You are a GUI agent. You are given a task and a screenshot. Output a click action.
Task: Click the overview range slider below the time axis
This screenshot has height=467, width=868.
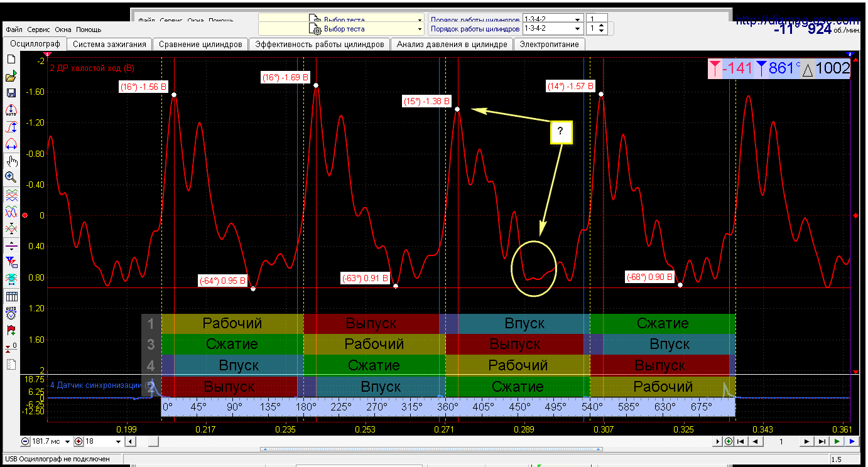433,449
